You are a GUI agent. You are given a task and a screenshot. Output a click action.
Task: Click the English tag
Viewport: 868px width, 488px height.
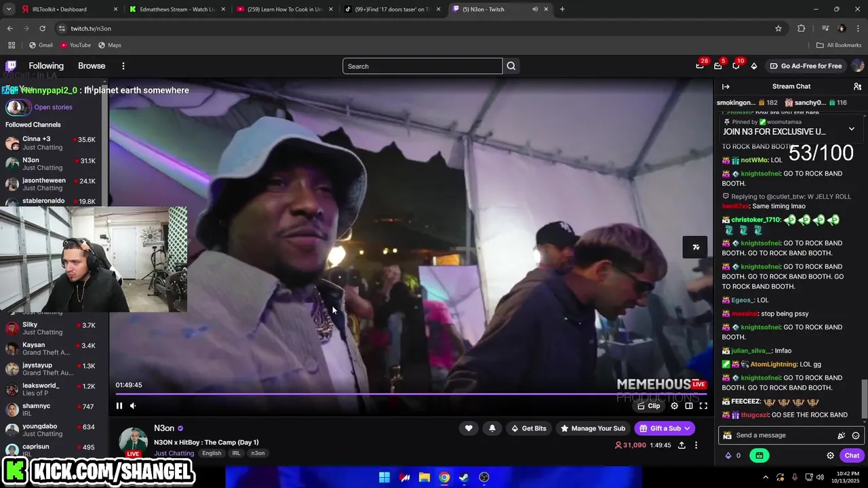pyautogui.click(x=212, y=453)
